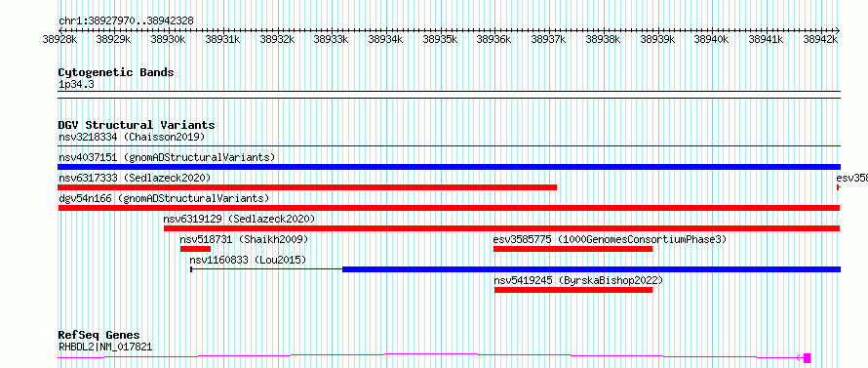The height and width of the screenshot is (368, 868).
Task: Click the nsv5419245 (ByrskaBishop2022) label
Action: [x=578, y=280]
